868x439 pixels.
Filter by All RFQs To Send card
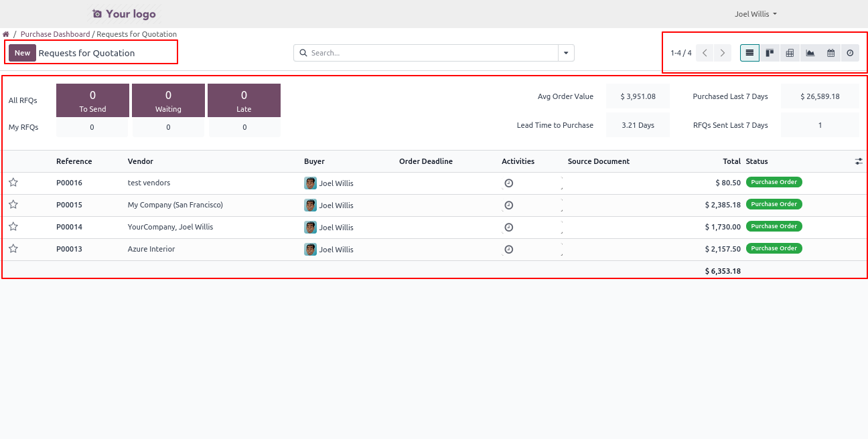click(x=92, y=100)
